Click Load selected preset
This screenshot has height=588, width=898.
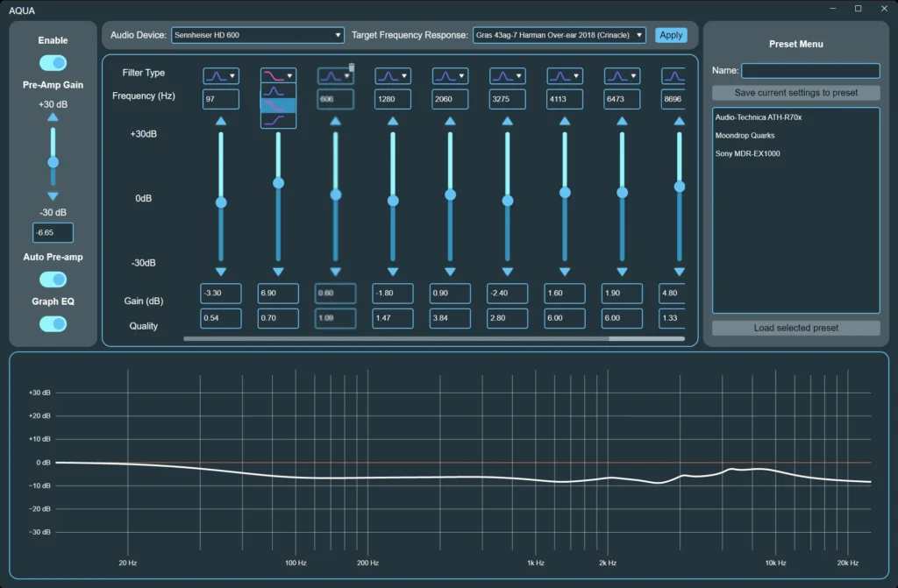pyautogui.click(x=795, y=327)
